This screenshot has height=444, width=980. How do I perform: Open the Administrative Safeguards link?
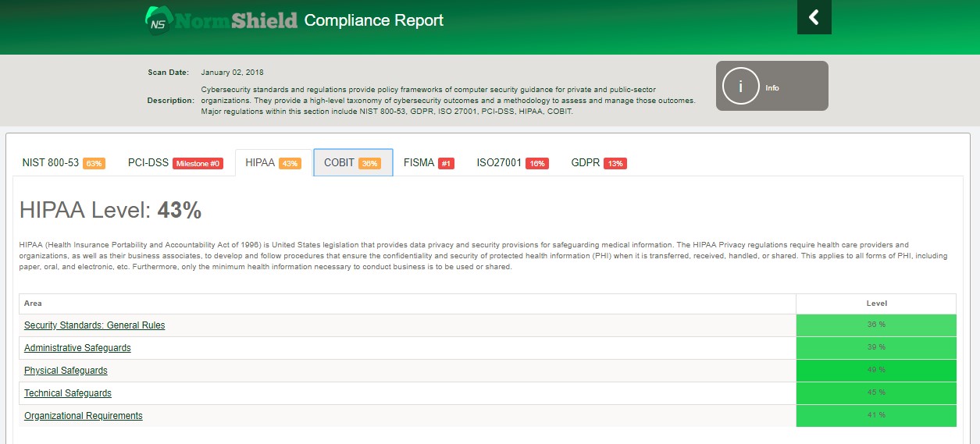point(77,348)
